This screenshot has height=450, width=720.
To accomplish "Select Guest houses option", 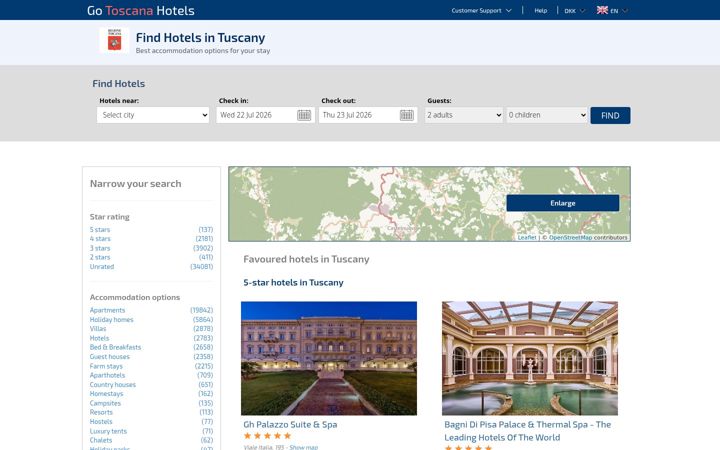I will pyautogui.click(x=110, y=357).
